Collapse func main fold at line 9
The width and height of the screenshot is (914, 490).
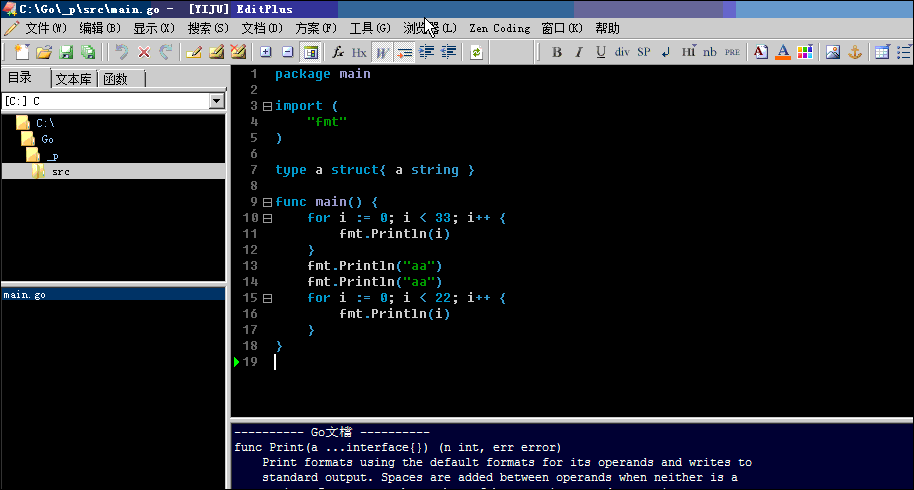[x=267, y=202]
